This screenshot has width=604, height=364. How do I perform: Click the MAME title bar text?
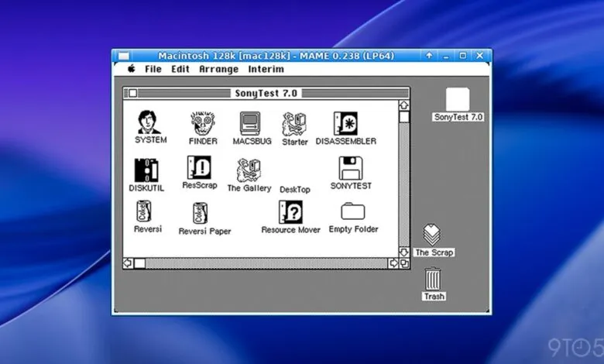(276, 56)
